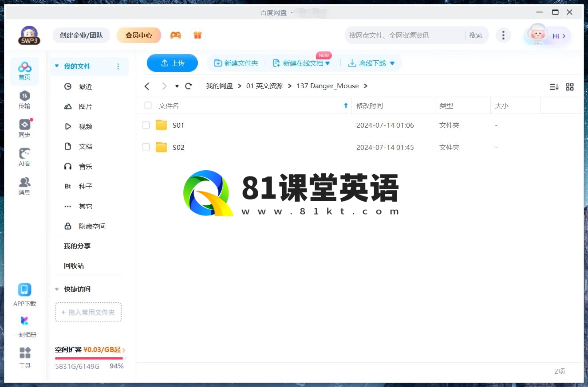Switch to grid view
The image size is (588, 387).
pyautogui.click(x=570, y=87)
